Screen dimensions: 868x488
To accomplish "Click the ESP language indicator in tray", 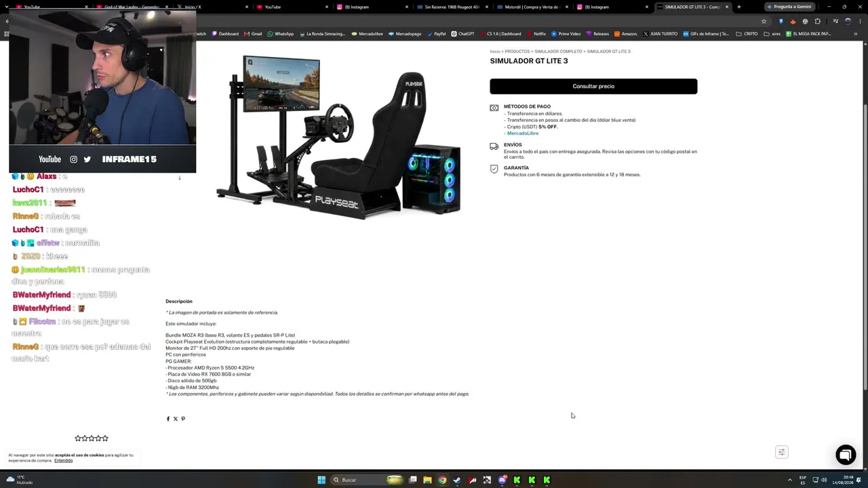I will [x=803, y=480].
